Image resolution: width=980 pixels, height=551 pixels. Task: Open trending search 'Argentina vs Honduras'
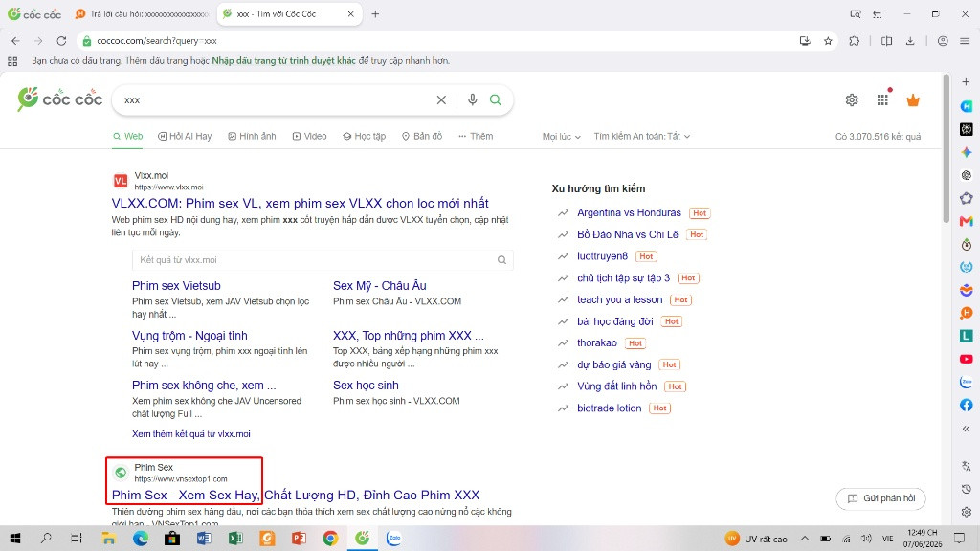pyautogui.click(x=629, y=213)
